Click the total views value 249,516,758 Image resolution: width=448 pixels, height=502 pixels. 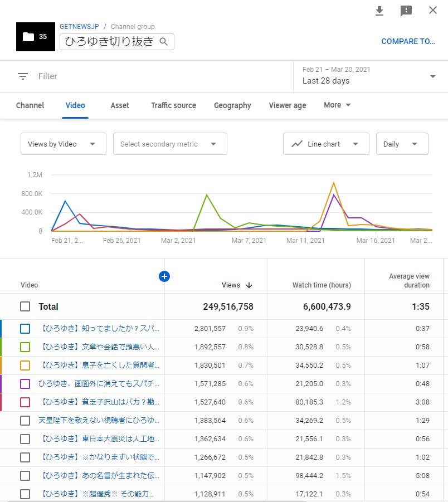pyautogui.click(x=228, y=306)
